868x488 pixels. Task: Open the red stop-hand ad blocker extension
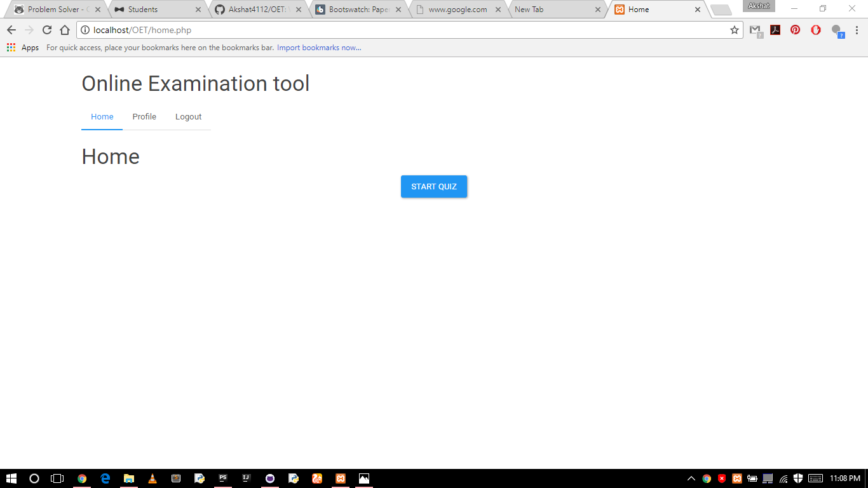coord(816,30)
